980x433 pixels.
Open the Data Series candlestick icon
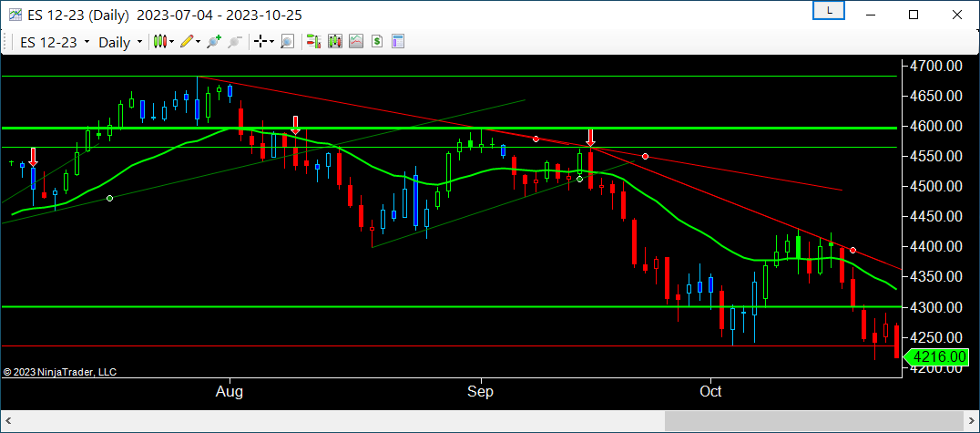pyautogui.click(x=335, y=42)
